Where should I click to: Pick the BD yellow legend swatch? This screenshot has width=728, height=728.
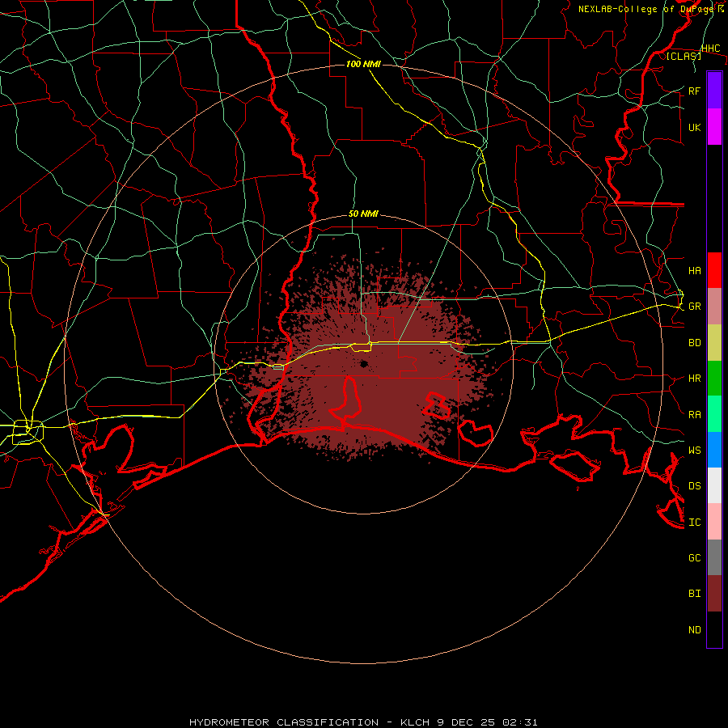tap(714, 343)
